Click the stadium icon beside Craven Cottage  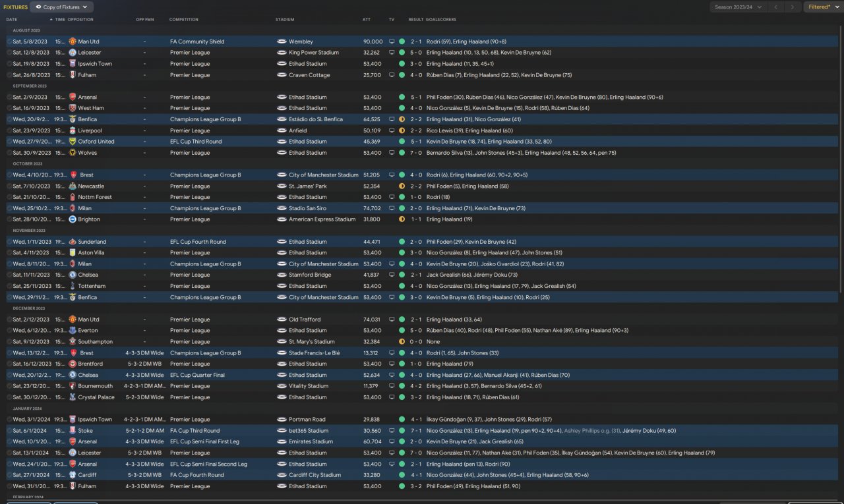click(x=281, y=75)
